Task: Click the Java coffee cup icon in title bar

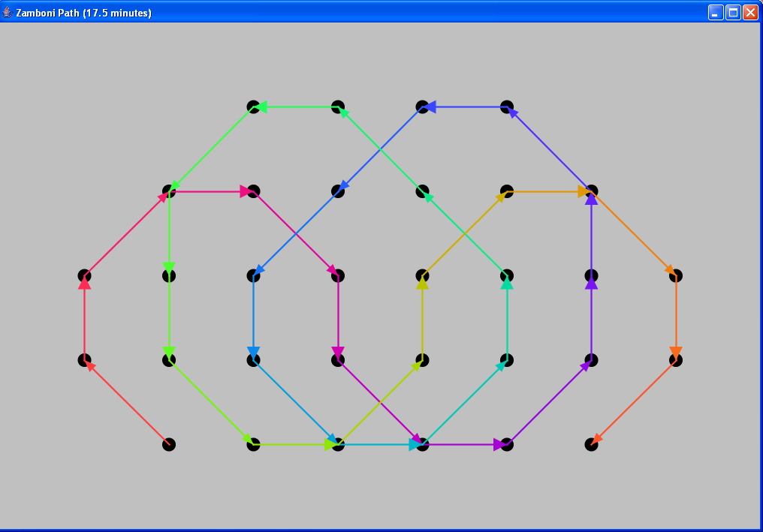Action: [x=8, y=13]
